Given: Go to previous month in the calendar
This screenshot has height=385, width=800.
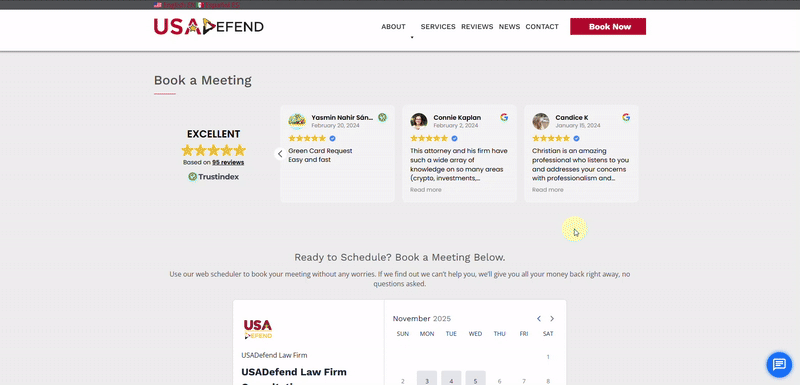Looking at the screenshot, I should pyautogui.click(x=539, y=319).
